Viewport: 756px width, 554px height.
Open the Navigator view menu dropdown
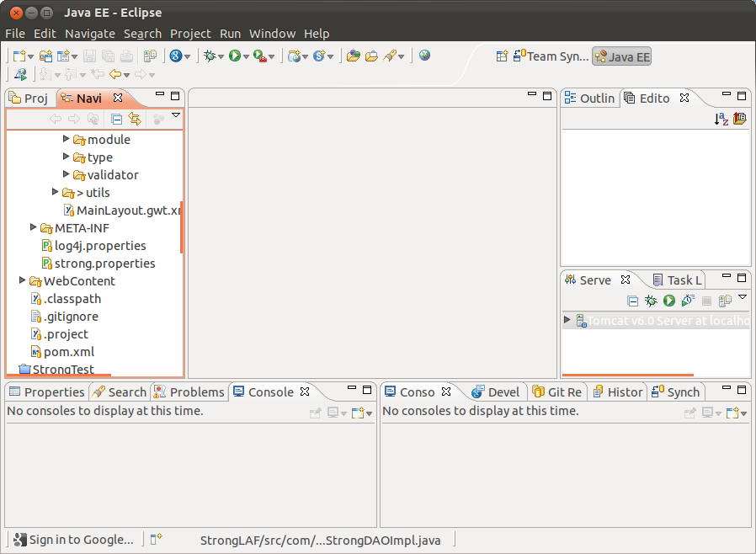tap(176, 115)
